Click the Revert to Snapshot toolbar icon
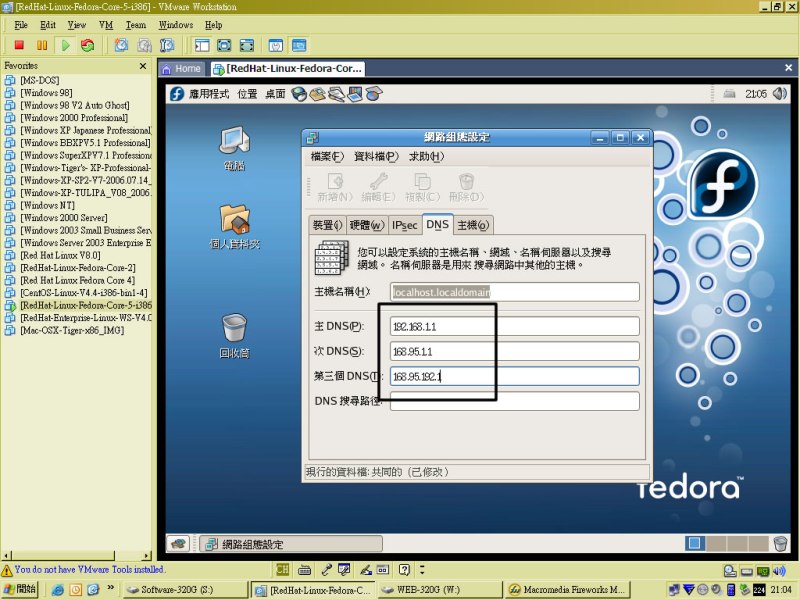The image size is (800, 600). [144, 45]
